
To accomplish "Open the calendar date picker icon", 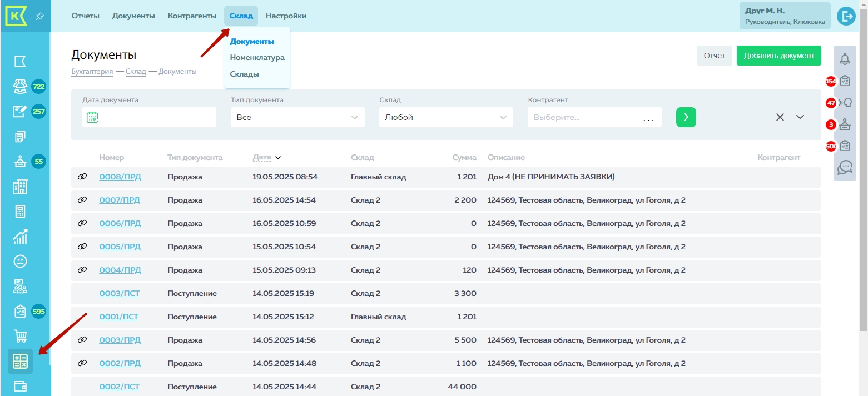I will tap(92, 117).
